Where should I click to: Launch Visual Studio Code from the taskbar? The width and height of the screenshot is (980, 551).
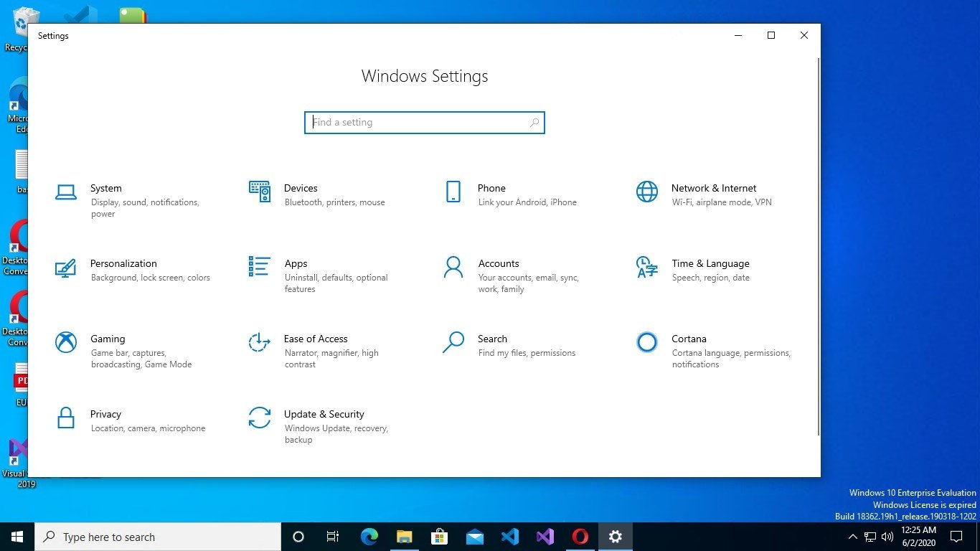(x=510, y=537)
